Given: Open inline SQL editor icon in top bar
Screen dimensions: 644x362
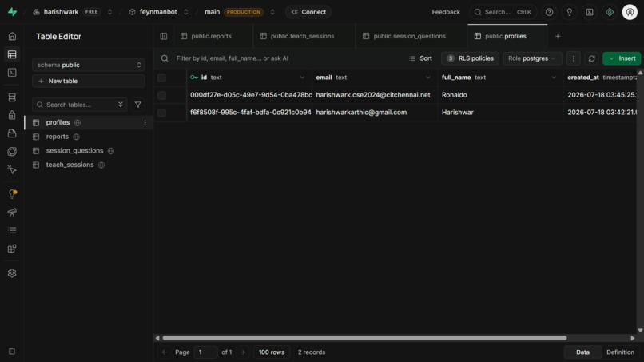Looking at the screenshot, I should pos(590,12).
